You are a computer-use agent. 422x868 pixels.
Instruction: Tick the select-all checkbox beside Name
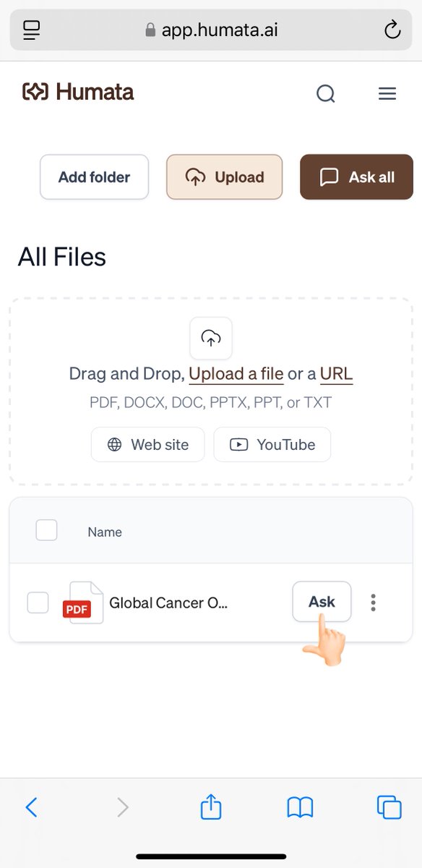coord(47,530)
